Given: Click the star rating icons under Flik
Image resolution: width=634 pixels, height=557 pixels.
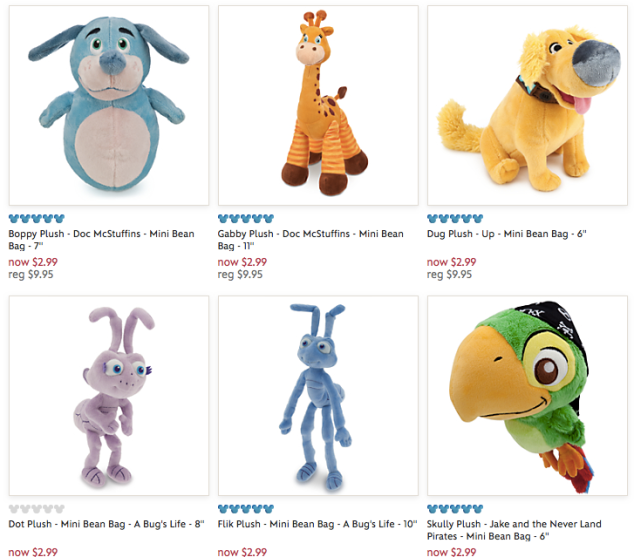Looking at the screenshot, I should [x=245, y=508].
